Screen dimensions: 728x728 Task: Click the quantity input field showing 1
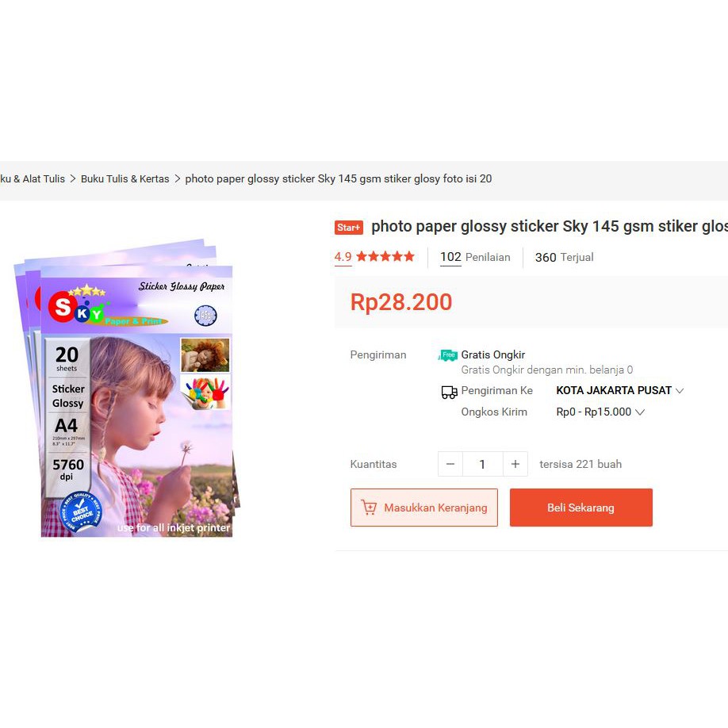pos(482,464)
